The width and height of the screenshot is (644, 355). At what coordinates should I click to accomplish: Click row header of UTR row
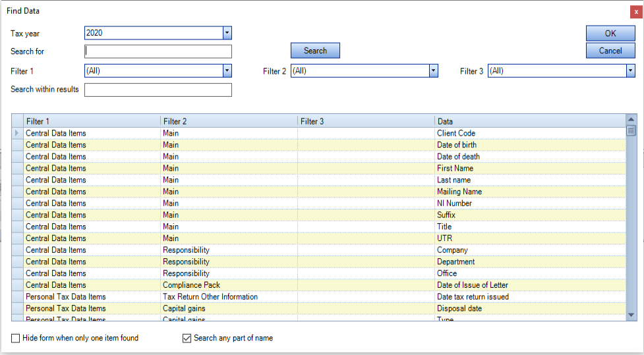[x=18, y=238]
